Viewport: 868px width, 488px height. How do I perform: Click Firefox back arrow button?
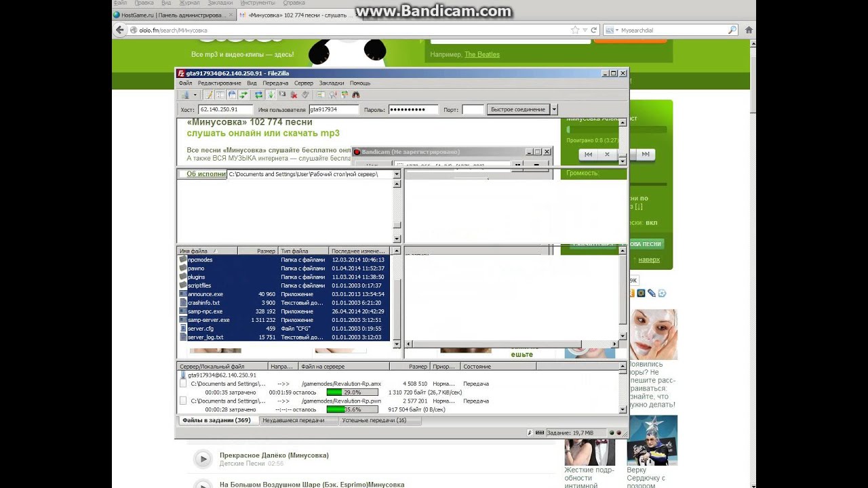121,30
